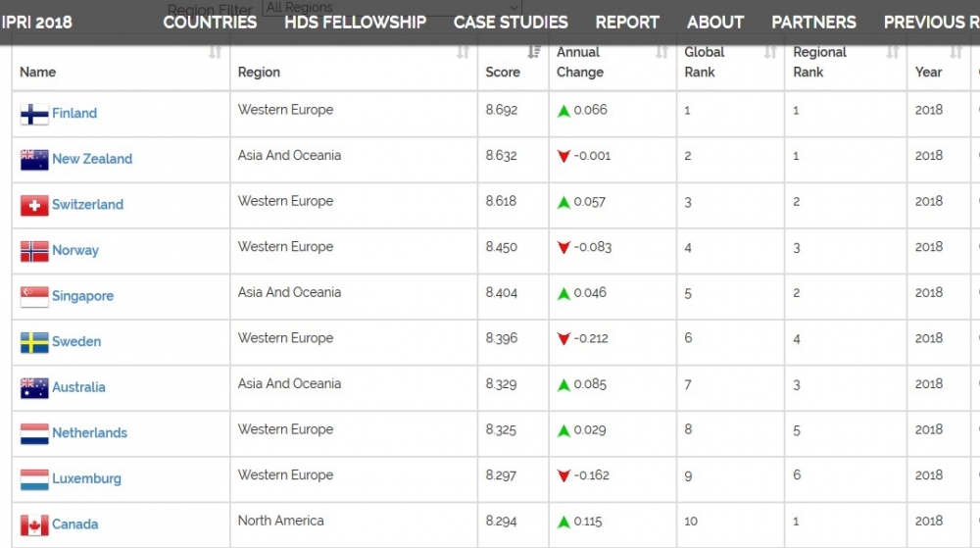This screenshot has height=548, width=980.
Task: Click the Canada flag icon
Action: [x=34, y=525]
